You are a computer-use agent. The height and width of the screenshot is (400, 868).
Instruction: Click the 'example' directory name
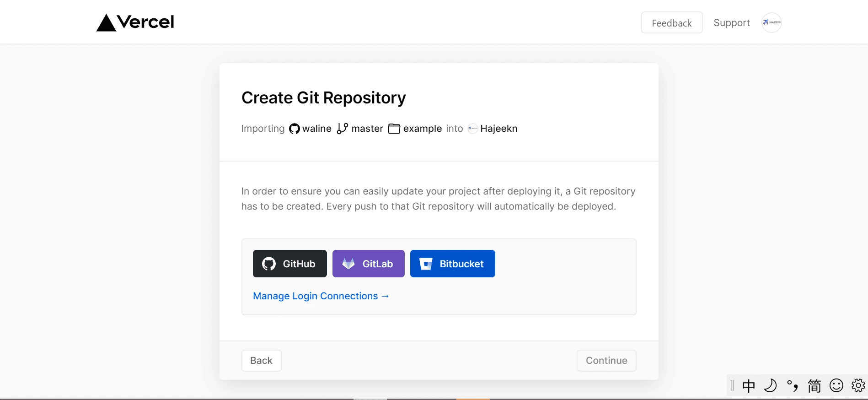coord(423,129)
